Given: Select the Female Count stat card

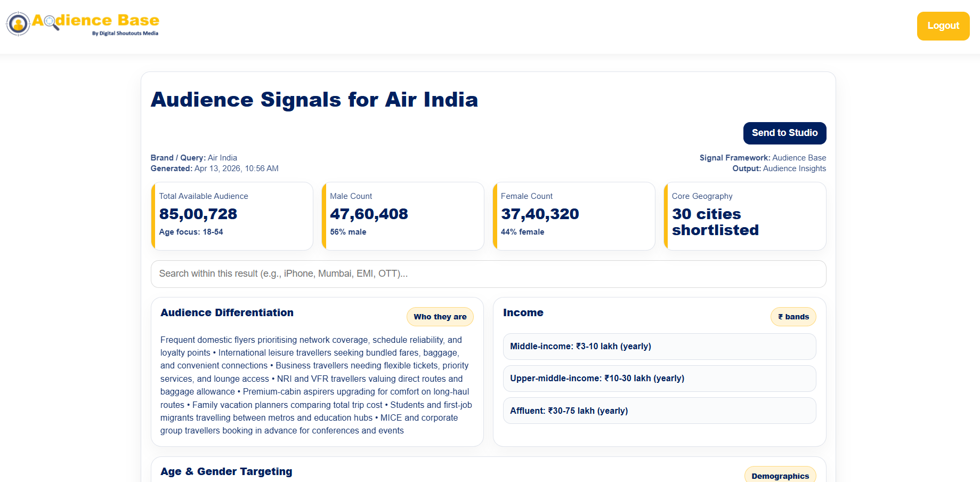Looking at the screenshot, I should point(574,216).
